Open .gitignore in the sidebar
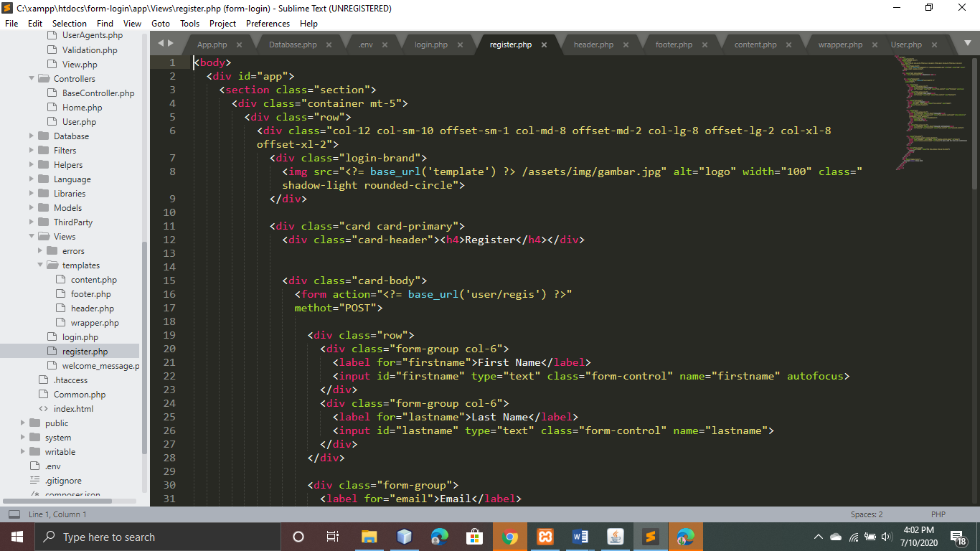The image size is (980, 551). point(63,481)
